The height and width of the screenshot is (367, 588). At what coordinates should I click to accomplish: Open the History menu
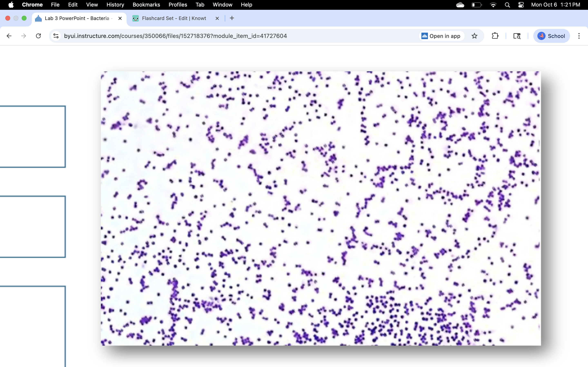click(115, 5)
